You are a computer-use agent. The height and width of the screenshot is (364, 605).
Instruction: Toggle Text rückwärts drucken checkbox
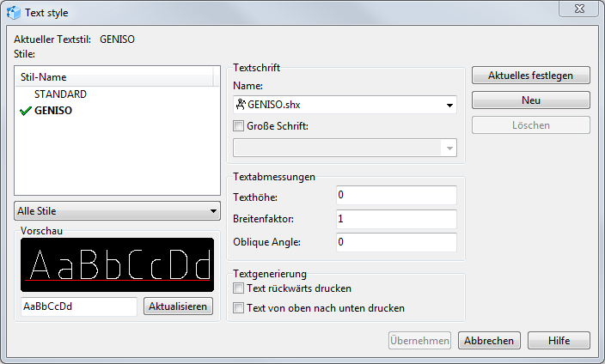point(240,288)
